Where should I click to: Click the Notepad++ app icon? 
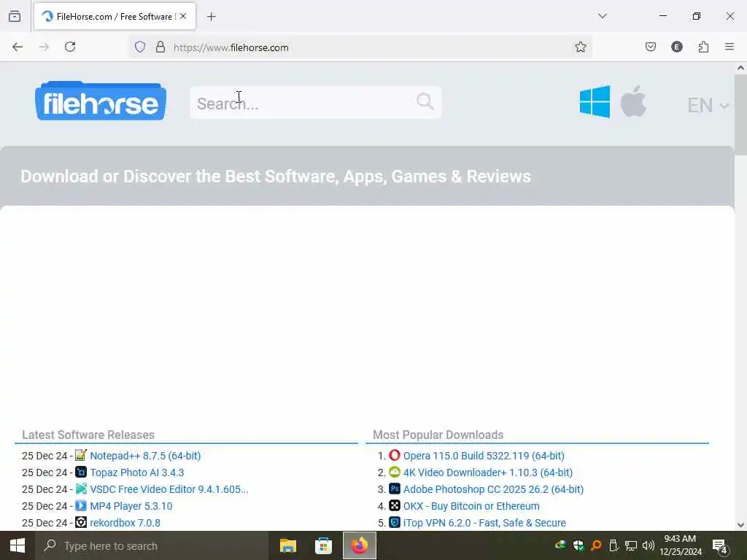tap(81, 455)
